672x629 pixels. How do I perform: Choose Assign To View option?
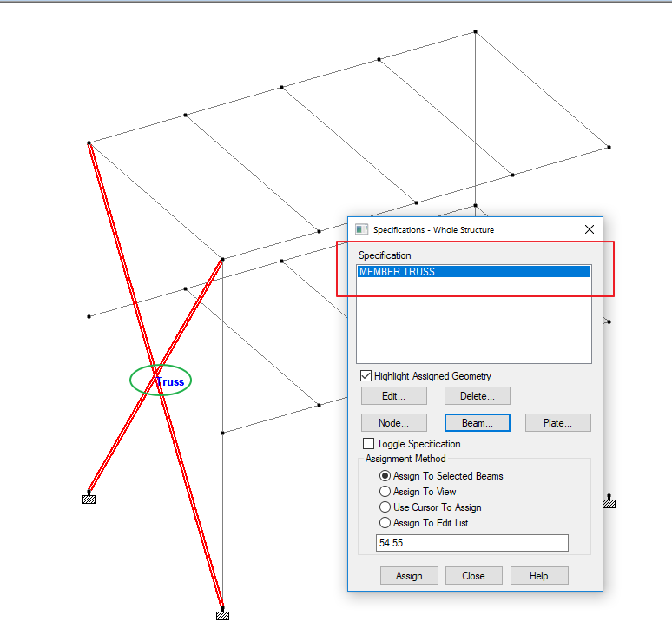click(385, 492)
